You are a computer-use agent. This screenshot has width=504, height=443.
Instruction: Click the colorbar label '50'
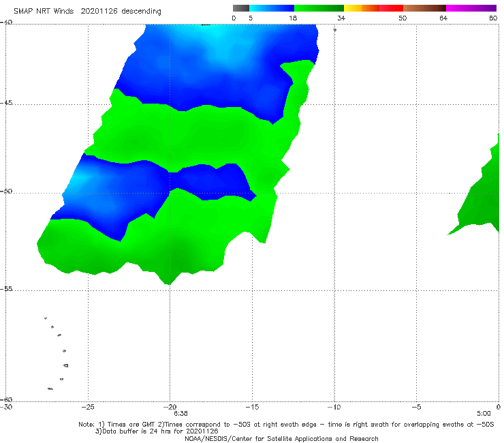(403, 18)
